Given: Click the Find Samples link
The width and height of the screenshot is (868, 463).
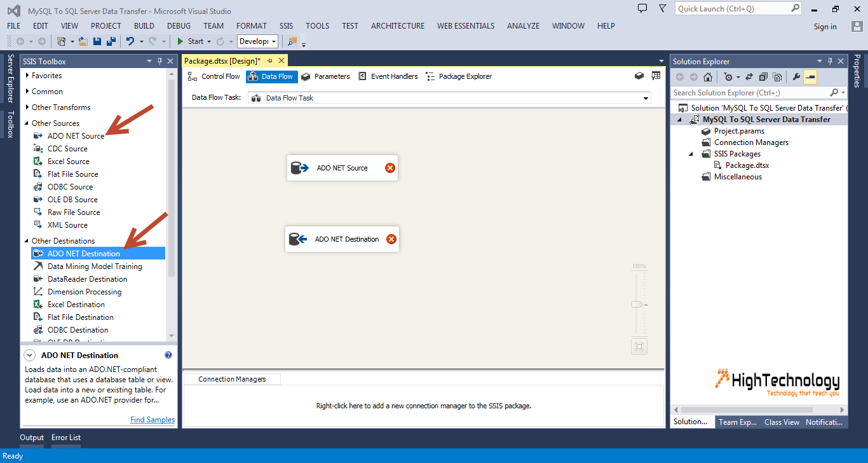Looking at the screenshot, I should 153,420.
